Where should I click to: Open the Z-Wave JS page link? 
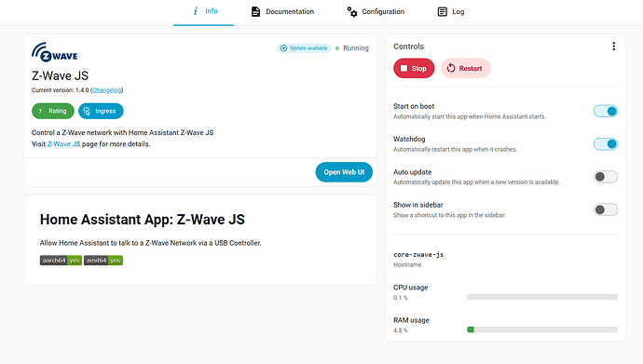64,144
